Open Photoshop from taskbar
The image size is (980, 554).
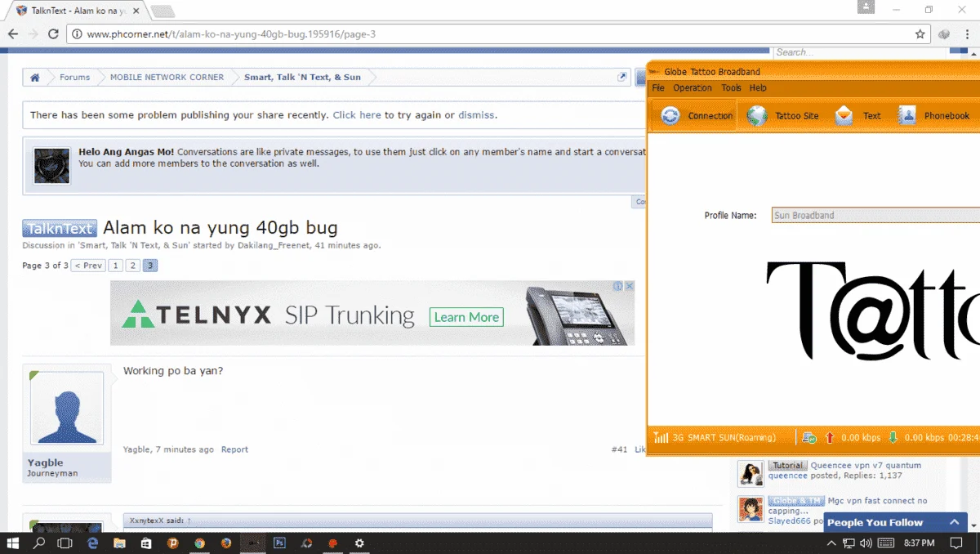(279, 543)
